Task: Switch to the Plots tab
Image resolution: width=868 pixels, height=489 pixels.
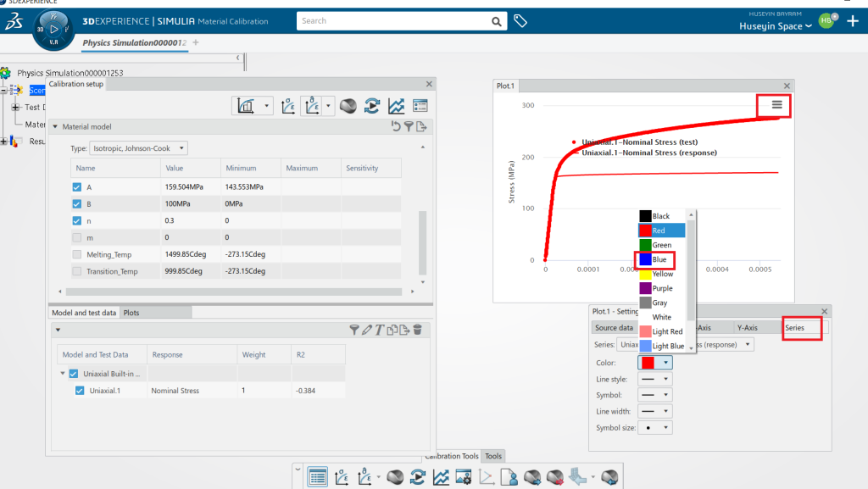Action: 131,313
